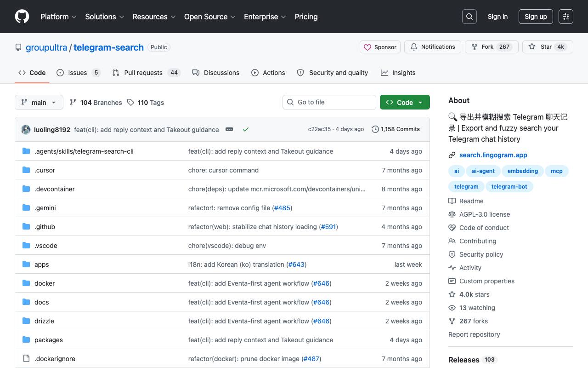Select the embedding topic tag

(523, 171)
